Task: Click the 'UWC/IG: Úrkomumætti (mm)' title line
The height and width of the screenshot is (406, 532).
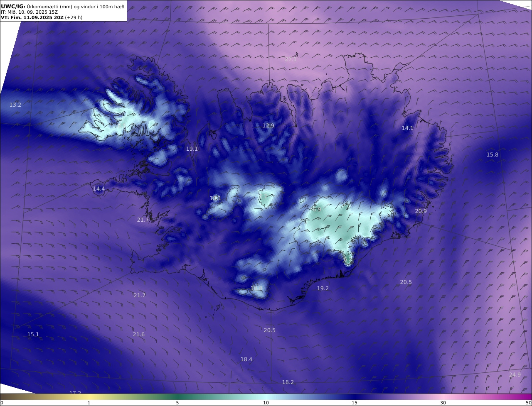Action: tap(62, 6)
